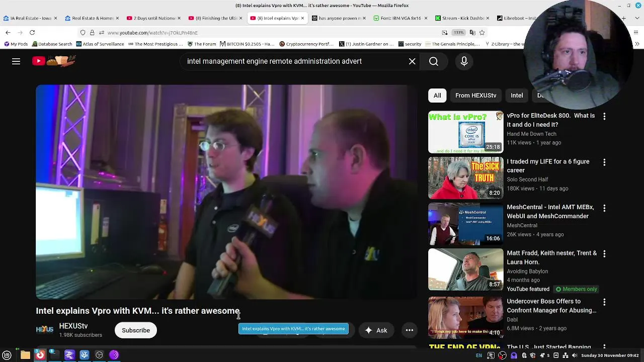Click the video player area
Image resolution: width=644 pixels, height=362 pixels.
coord(226,192)
